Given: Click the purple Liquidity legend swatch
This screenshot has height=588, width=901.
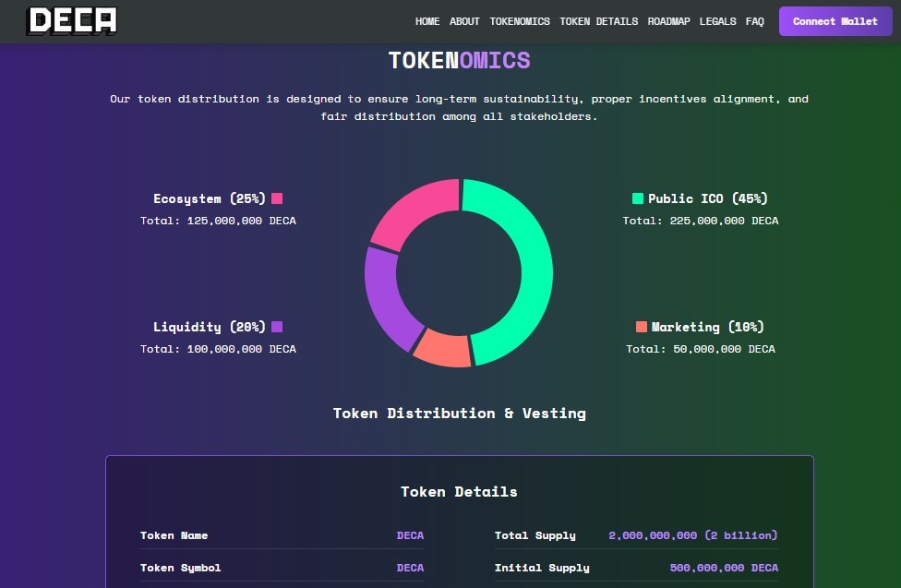Looking at the screenshot, I should tap(277, 327).
